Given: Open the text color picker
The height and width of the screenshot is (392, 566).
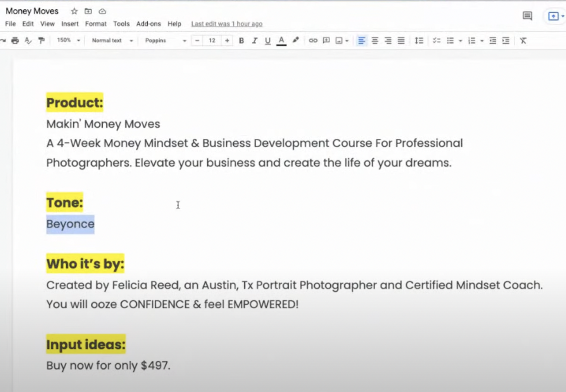Looking at the screenshot, I should [x=281, y=40].
